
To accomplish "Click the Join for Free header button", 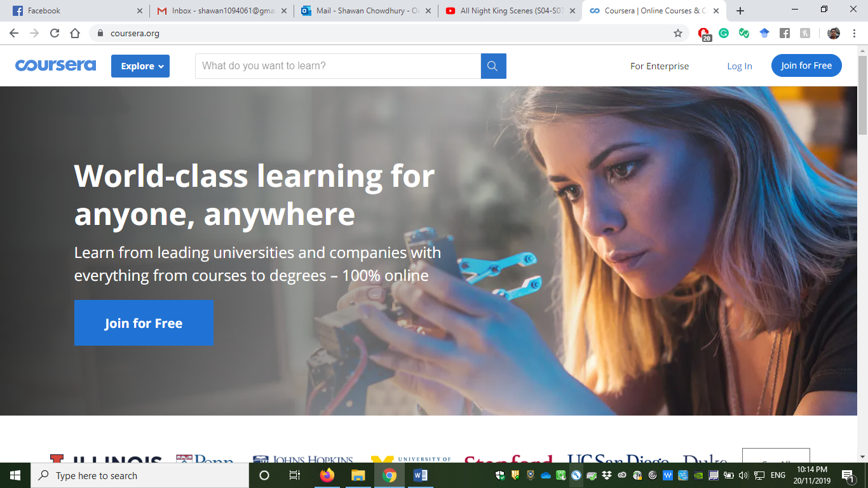I will point(806,65).
